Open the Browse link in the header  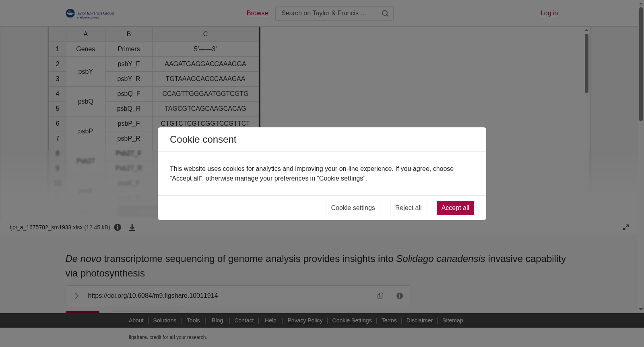257,13
